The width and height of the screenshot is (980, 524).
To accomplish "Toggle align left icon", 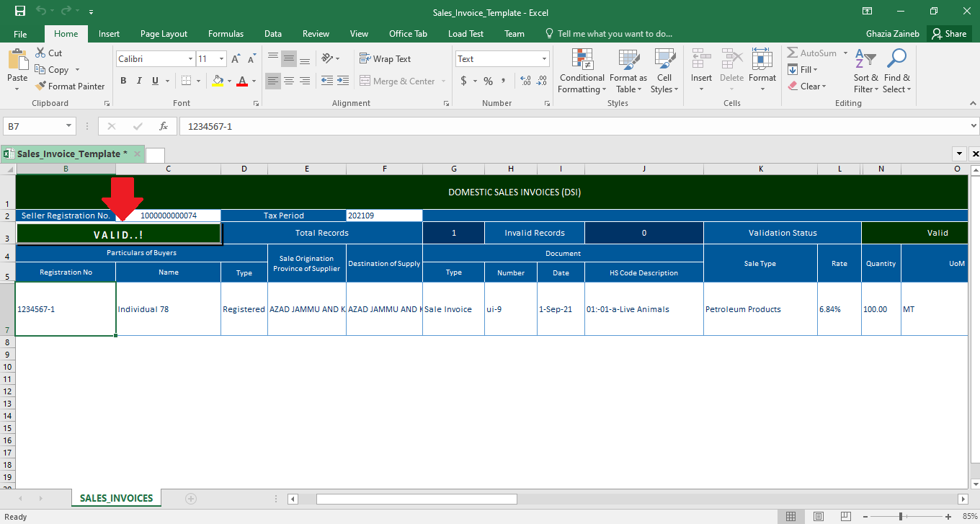I will (x=272, y=81).
